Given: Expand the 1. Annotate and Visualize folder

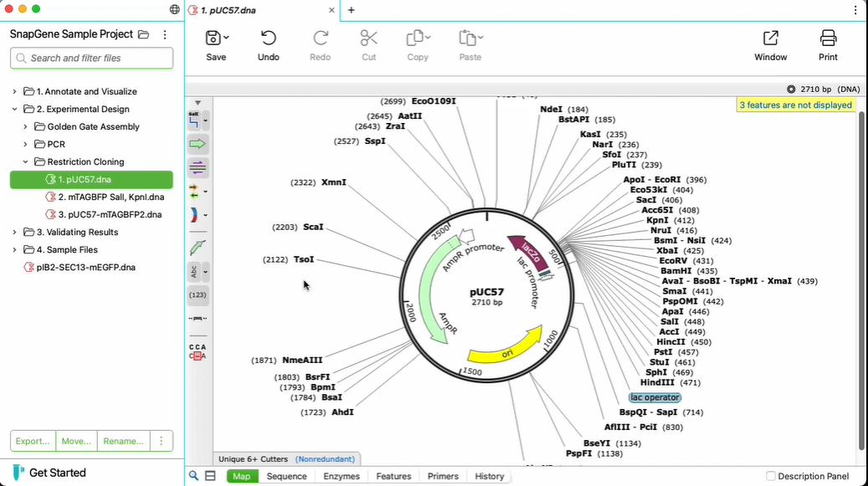Looking at the screenshot, I should point(14,92).
